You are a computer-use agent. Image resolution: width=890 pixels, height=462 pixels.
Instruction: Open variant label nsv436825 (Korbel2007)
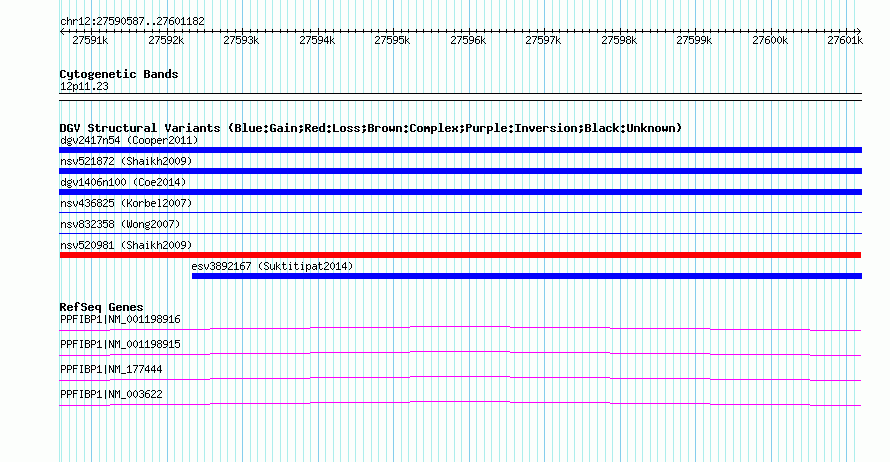point(126,203)
